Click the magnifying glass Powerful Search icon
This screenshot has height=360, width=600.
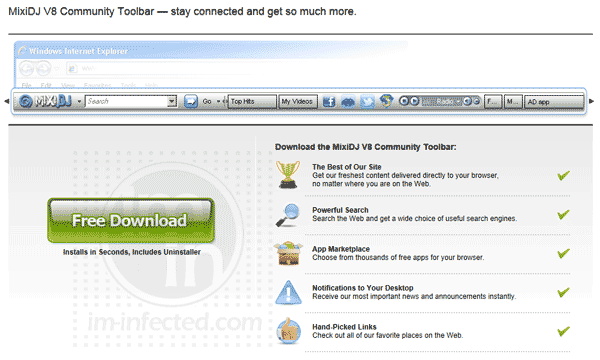288,215
